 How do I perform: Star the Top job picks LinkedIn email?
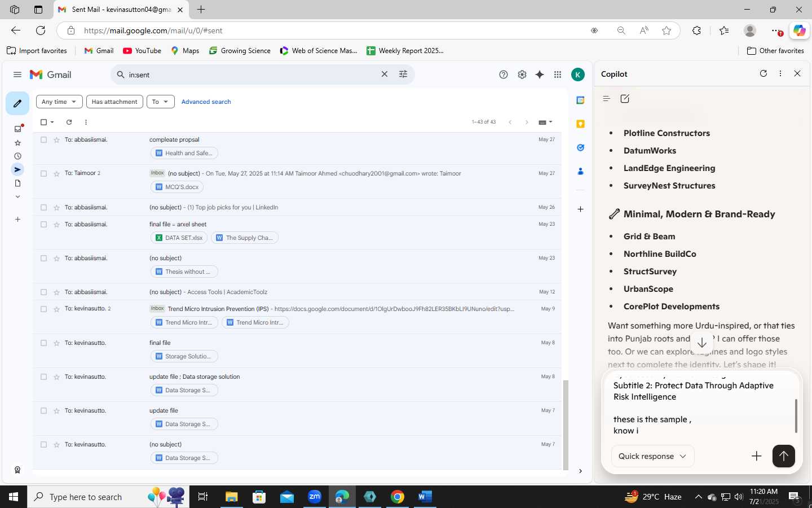point(56,207)
